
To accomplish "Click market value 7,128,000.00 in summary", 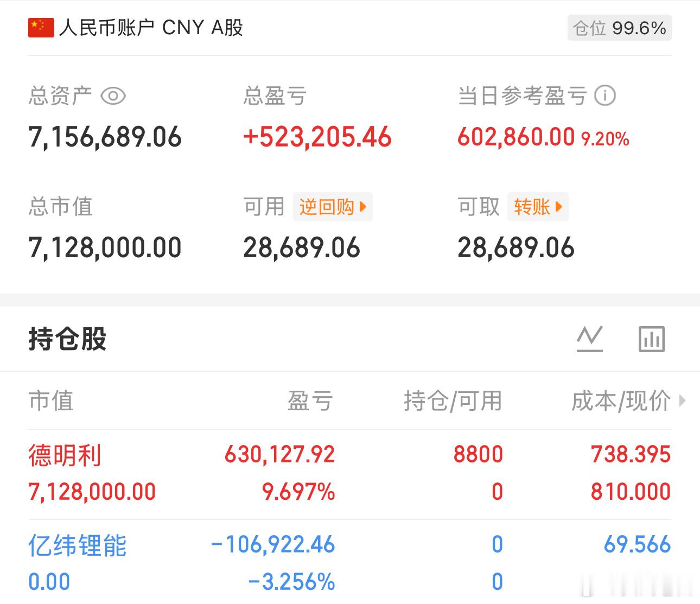I will click(105, 248).
